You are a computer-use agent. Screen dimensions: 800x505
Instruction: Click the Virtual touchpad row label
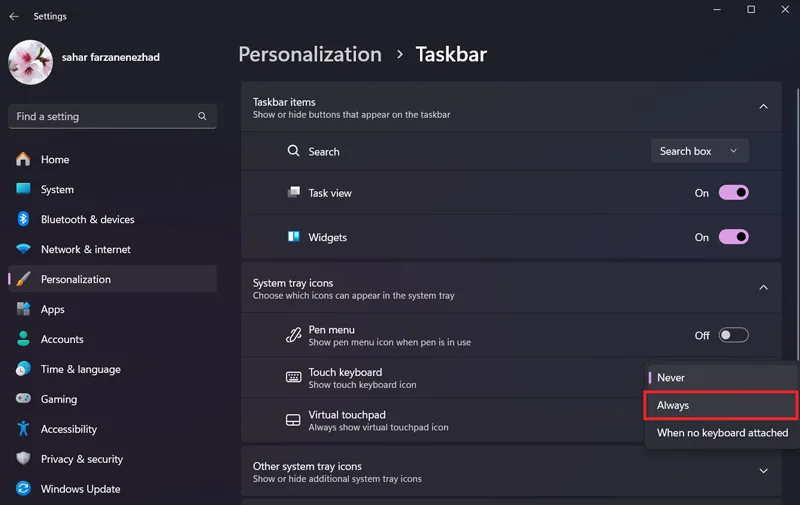click(x=347, y=415)
